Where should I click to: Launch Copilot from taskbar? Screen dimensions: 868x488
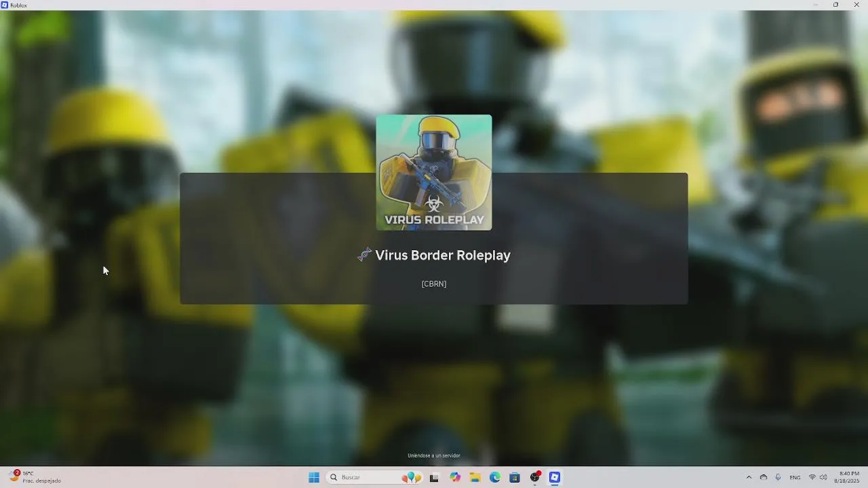(455, 477)
